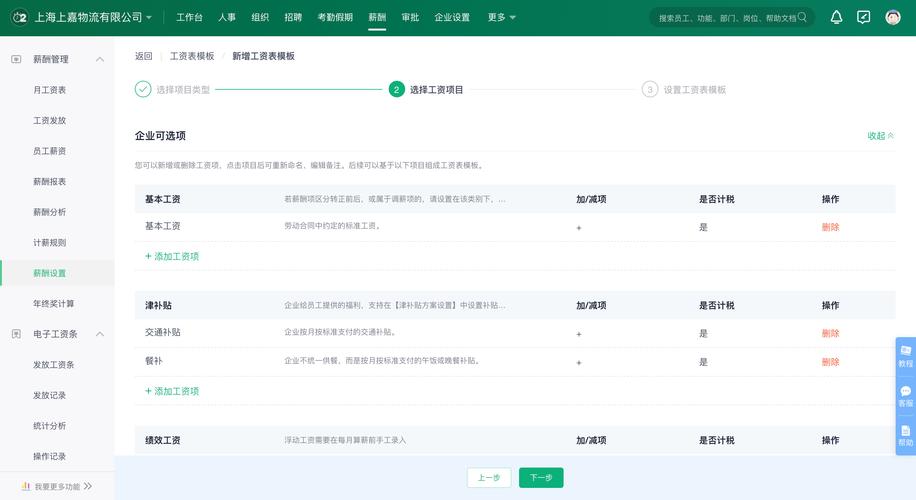Click the 教程 tutorial floating icon
The width and height of the screenshot is (916, 500).
point(905,355)
